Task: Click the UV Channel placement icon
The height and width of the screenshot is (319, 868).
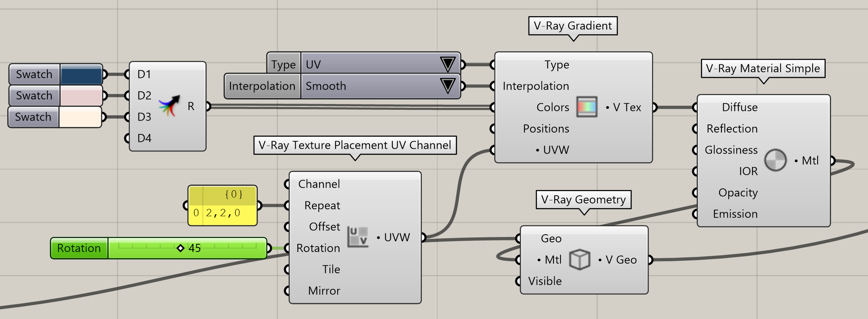Action: coord(358,237)
